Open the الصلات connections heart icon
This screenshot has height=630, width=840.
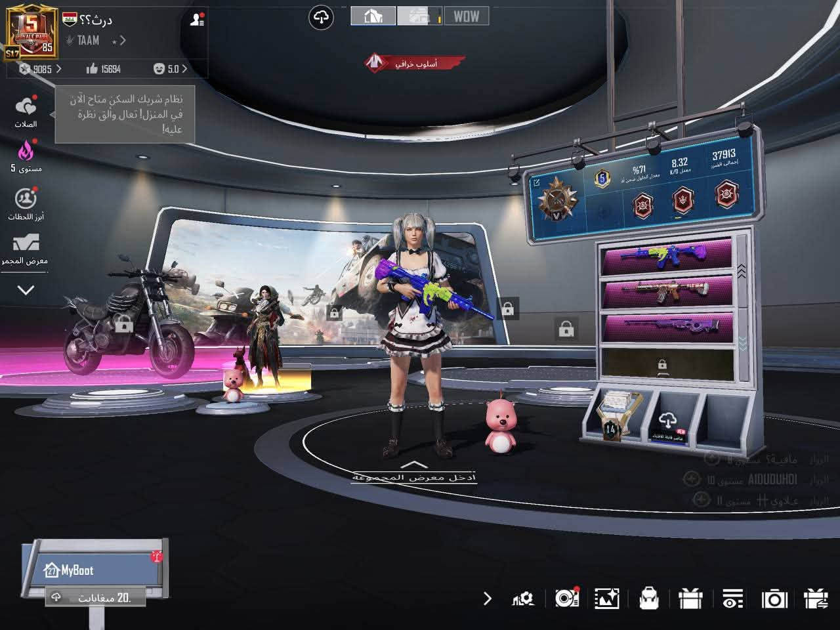(x=26, y=112)
